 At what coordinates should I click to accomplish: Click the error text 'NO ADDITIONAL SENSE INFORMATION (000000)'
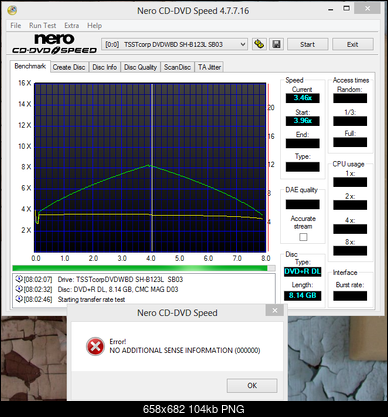[185, 350]
